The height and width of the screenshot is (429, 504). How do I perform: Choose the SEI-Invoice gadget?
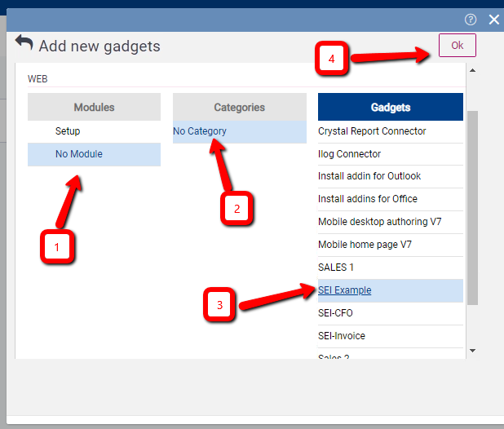pos(341,336)
